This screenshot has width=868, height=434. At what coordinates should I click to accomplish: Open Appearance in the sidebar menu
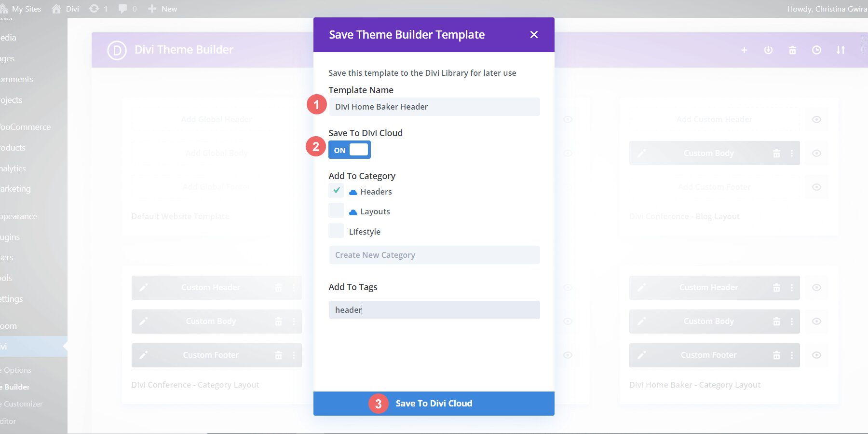pos(18,216)
